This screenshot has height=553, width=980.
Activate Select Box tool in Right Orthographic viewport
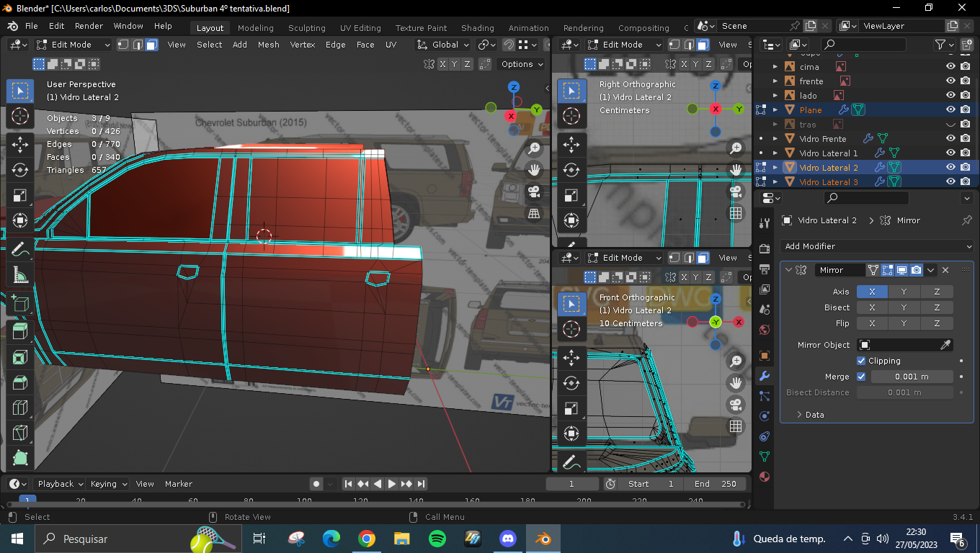[571, 90]
